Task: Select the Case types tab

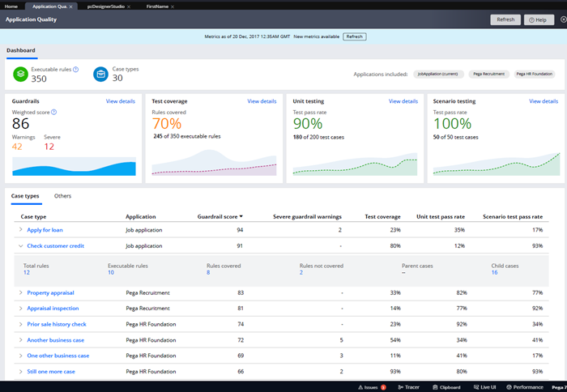Action: 25,196
